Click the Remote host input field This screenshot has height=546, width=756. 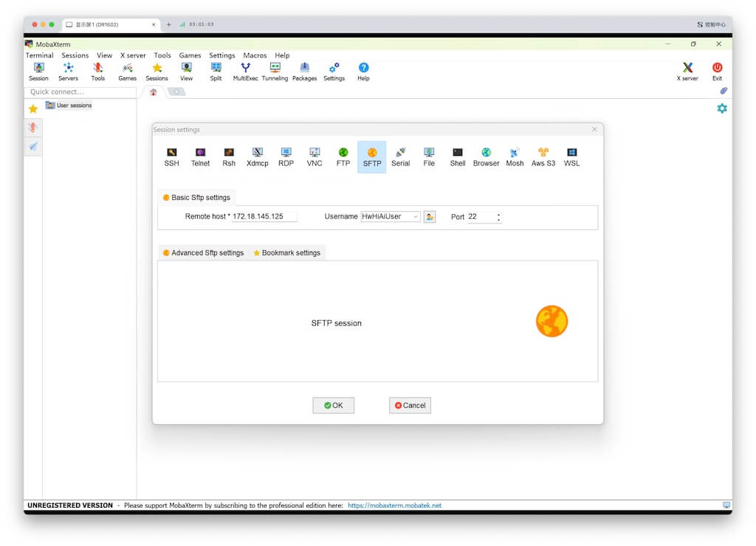(264, 217)
